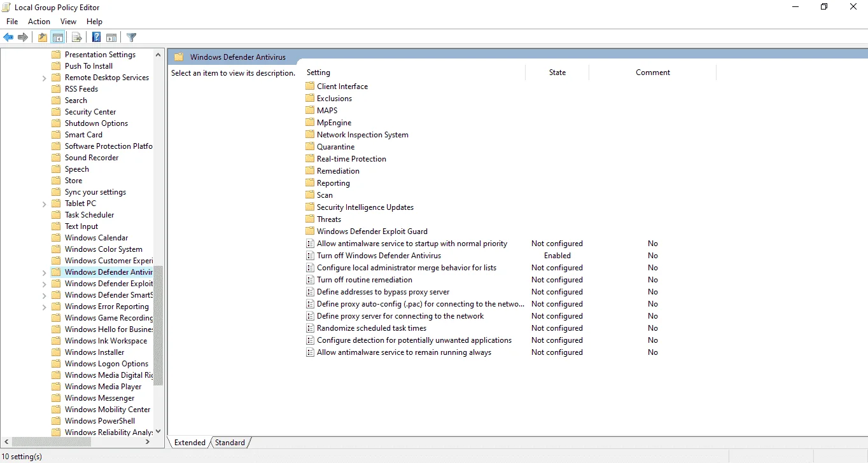Click the Export List toolbar icon
The height and width of the screenshot is (463, 868).
coord(77,38)
